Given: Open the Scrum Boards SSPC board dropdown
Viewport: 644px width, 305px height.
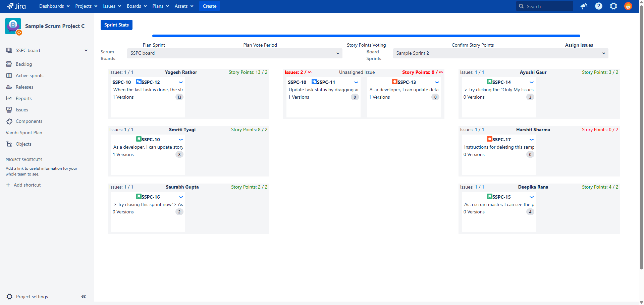Looking at the screenshot, I should click(x=234, y=53).
